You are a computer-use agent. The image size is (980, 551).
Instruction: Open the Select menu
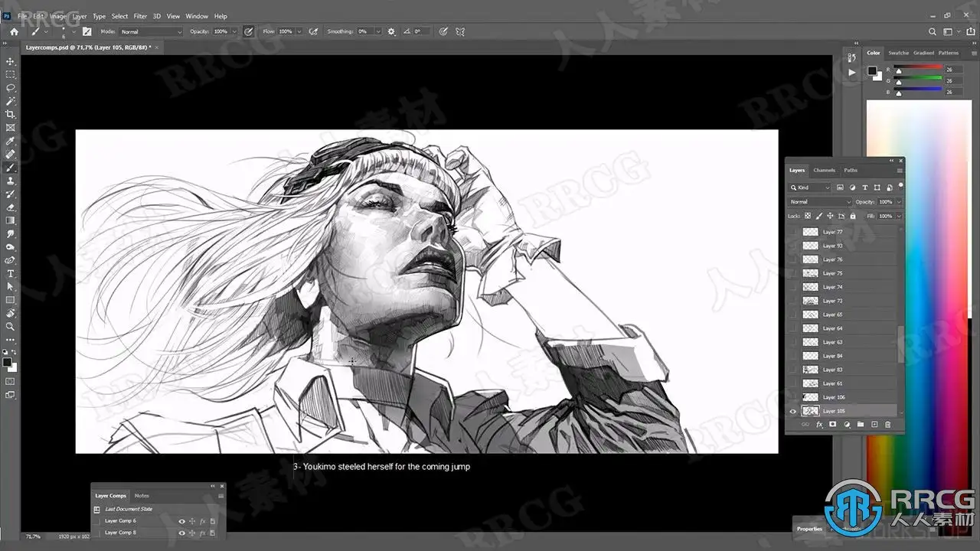(x=120, y=16)
